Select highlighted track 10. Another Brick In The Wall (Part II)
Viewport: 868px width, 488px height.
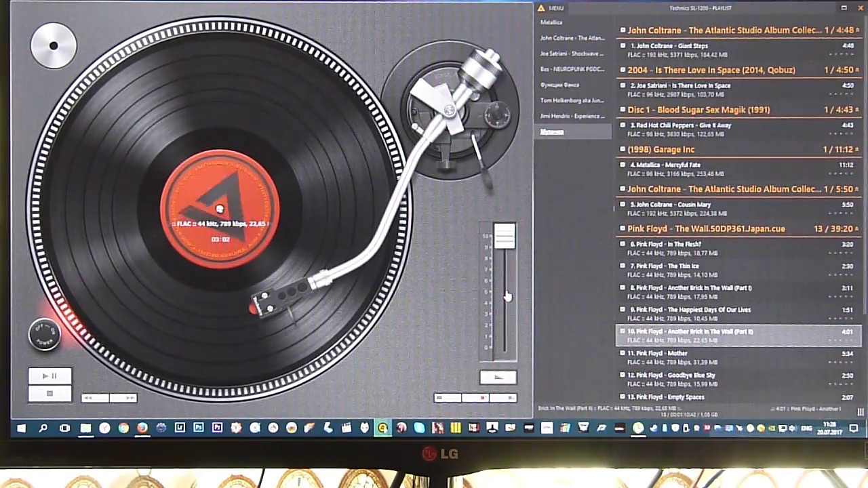(x=738, y=335)
